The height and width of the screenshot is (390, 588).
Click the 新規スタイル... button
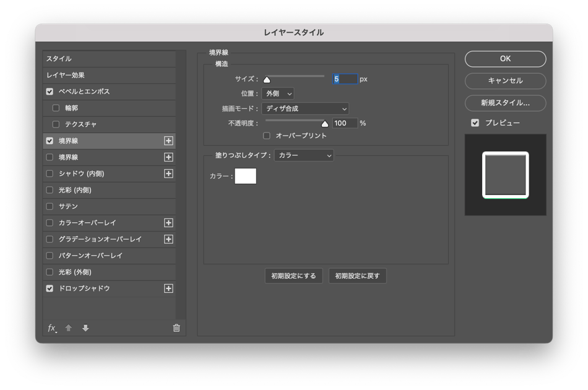coord(505,103)
